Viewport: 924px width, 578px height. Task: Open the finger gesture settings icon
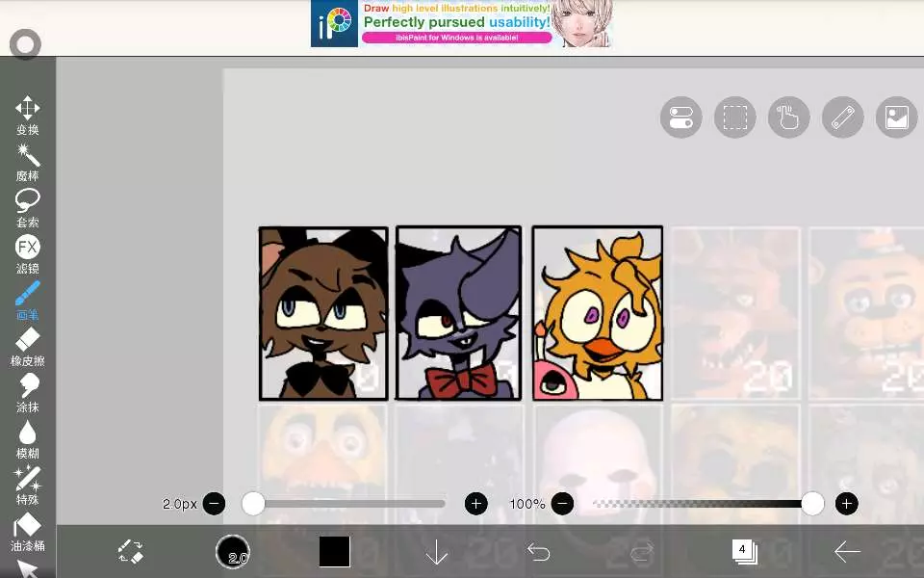pyautogui.click(x=789, y=117)
